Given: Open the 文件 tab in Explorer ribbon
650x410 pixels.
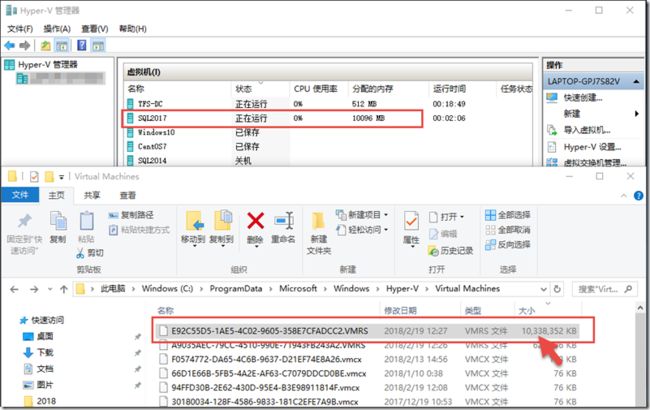Looking at the screenshot, I should [x=20, y=195].
